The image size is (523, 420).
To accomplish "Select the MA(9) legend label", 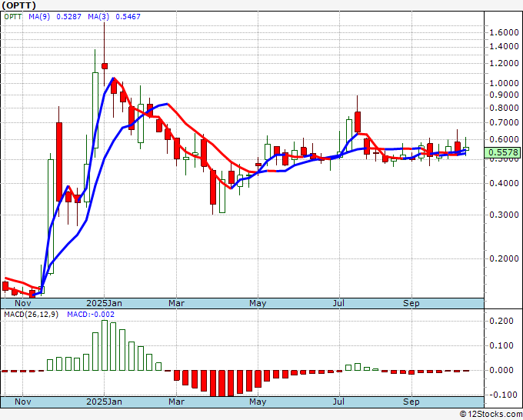I will coord(39,16).
